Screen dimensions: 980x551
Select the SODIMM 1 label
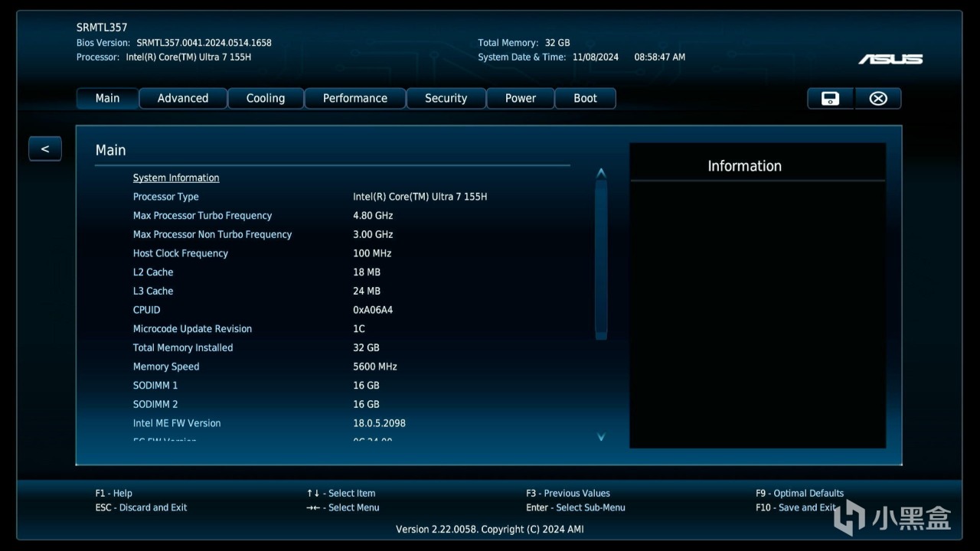click(155, 385)
